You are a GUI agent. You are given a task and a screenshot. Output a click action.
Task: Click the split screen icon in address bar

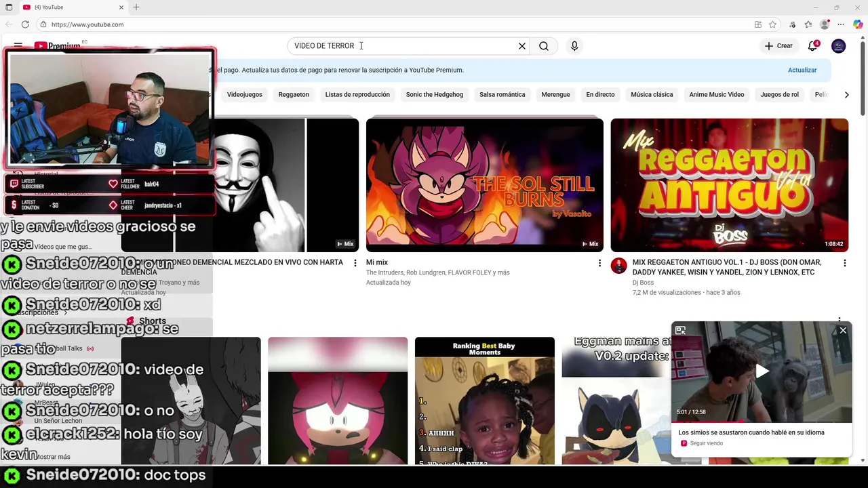pos(758,24)
